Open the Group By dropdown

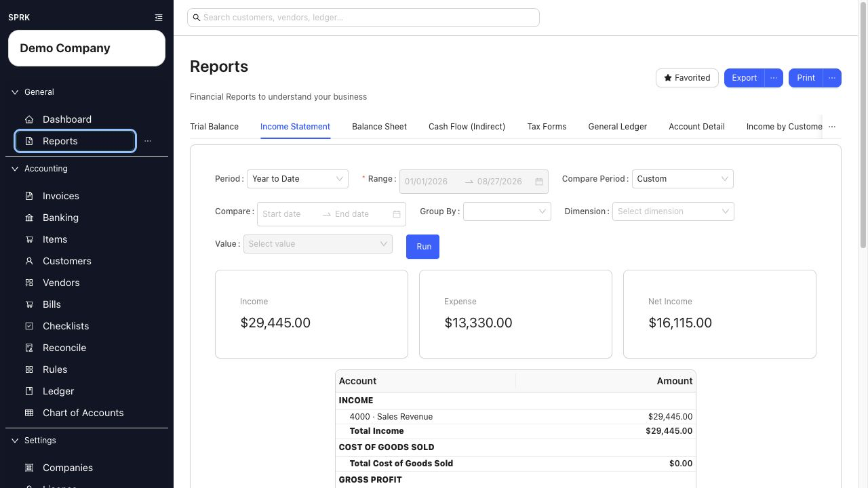(507, 211)
